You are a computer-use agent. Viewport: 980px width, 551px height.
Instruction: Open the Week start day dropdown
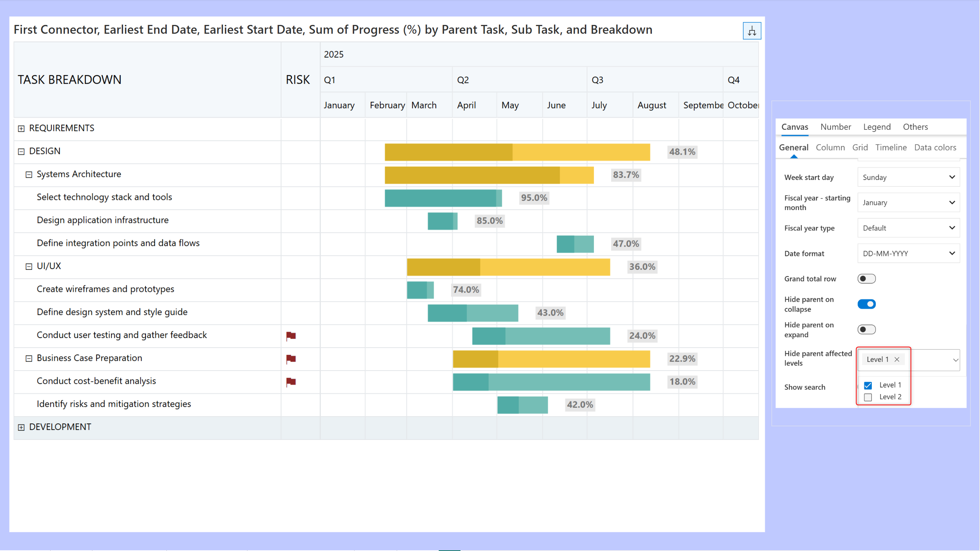[908, 177]
